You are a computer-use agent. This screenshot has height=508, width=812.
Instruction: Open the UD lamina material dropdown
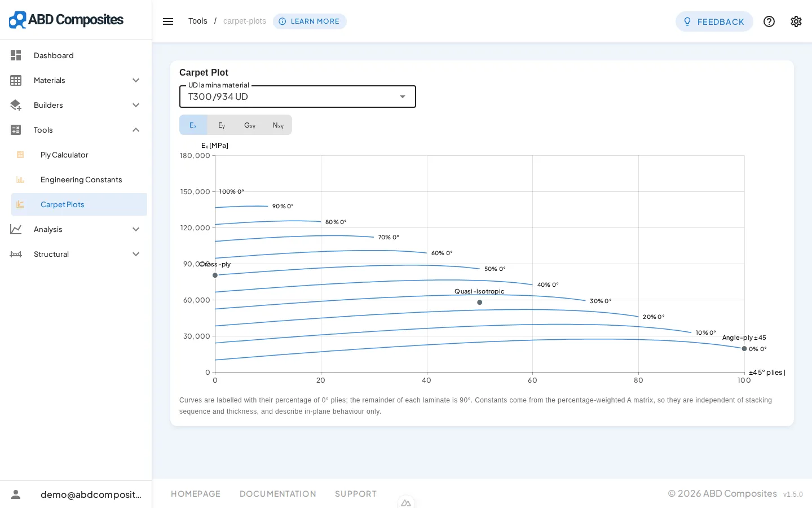coord(298,97)
